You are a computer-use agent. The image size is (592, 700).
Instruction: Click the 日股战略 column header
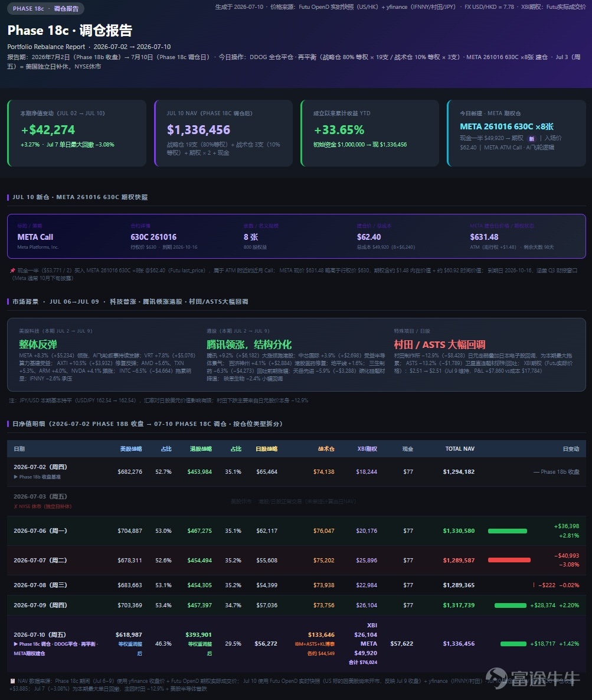266,449
